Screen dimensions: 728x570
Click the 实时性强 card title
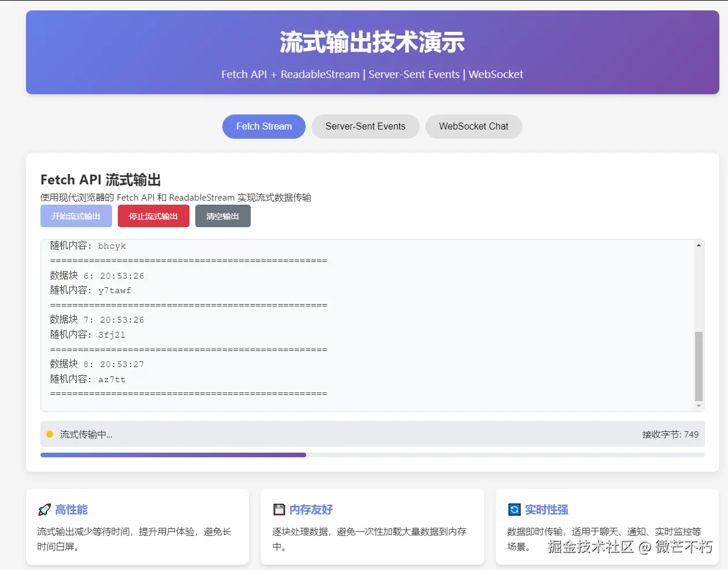tap(547, 510)
